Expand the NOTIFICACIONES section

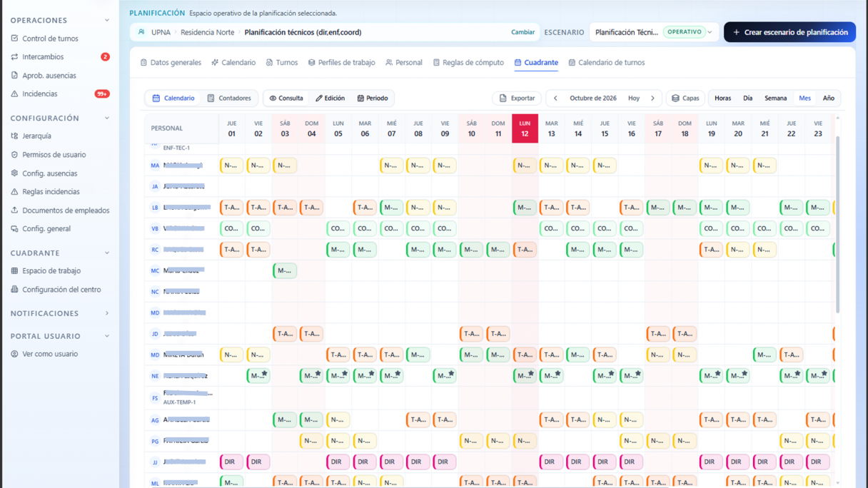(x=107, y=313)
